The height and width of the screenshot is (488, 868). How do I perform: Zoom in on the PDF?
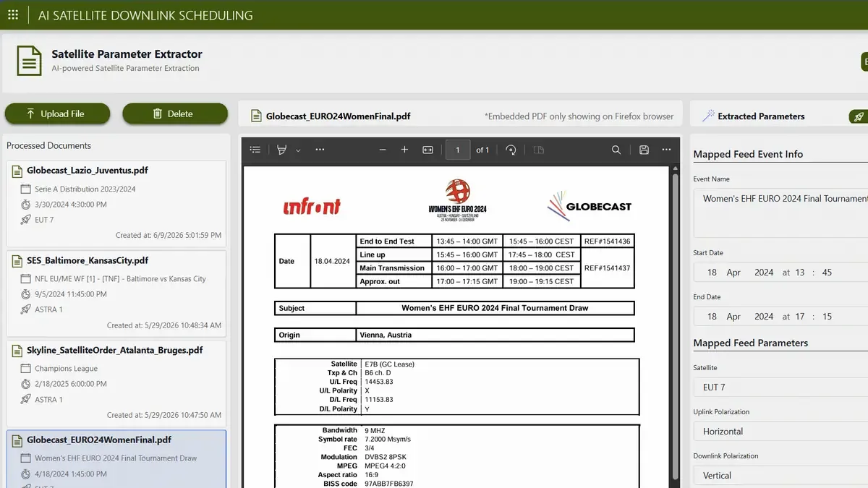pos(404,150)
